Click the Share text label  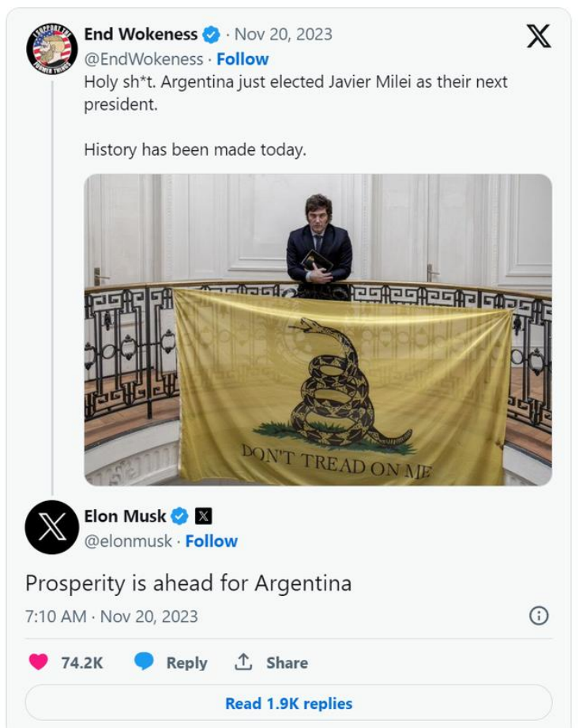point(287,662)
